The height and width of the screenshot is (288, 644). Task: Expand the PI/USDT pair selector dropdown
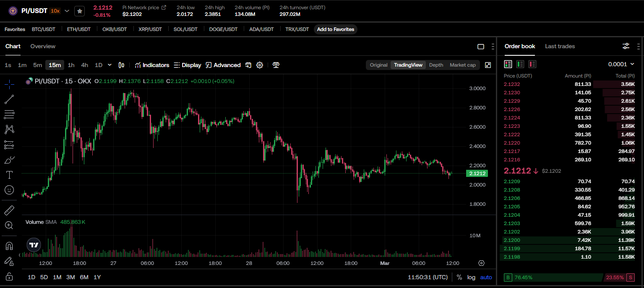click(x=67, y=11)
